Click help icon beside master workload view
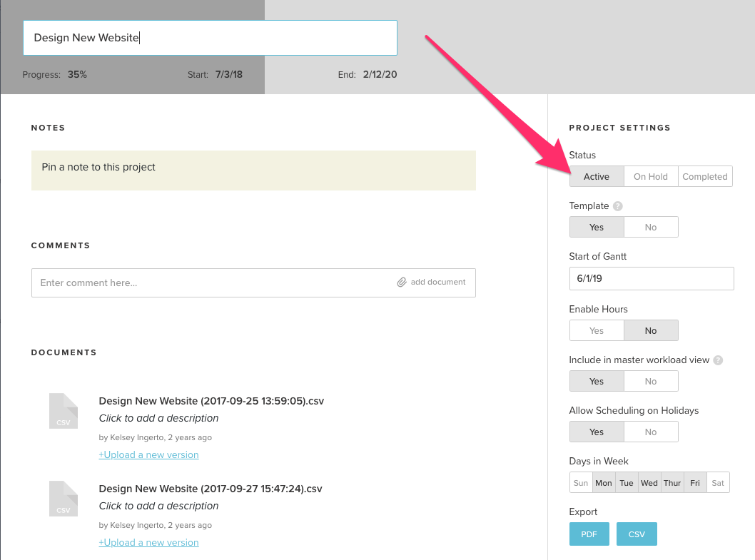Image resolution: width=755 pixels, height=560 pixels. point(718,360)
